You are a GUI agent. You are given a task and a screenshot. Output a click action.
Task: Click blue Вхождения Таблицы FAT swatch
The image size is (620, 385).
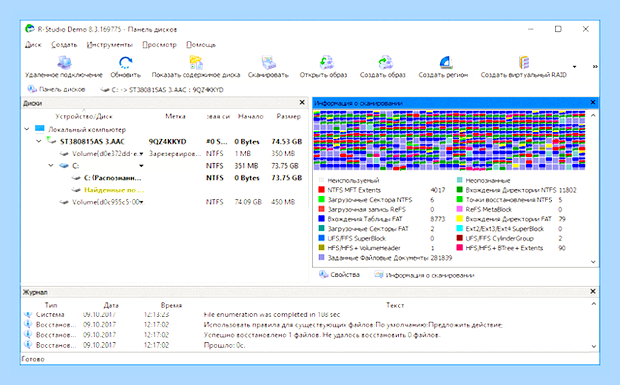click(321, 219)
